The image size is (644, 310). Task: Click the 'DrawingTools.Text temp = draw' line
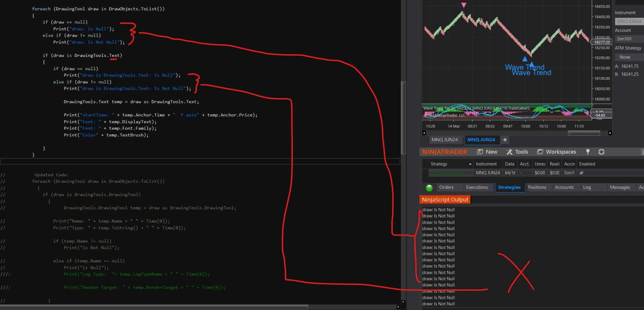point(131,102)
